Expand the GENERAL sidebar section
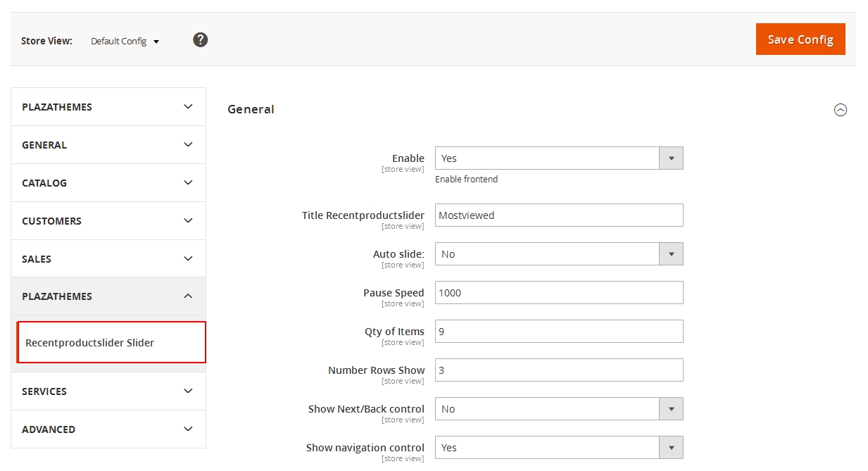The image size is (868, 471). click(108, 145)
